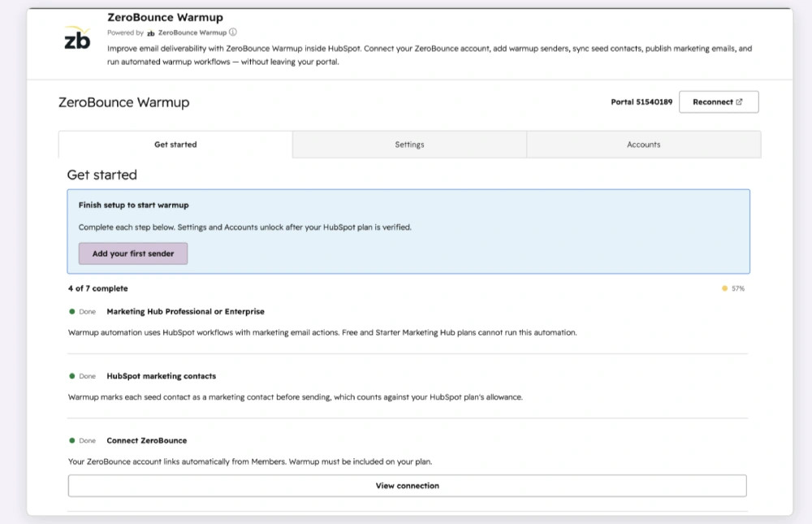
Task: Click the Reconnect button
Action: 719,102
